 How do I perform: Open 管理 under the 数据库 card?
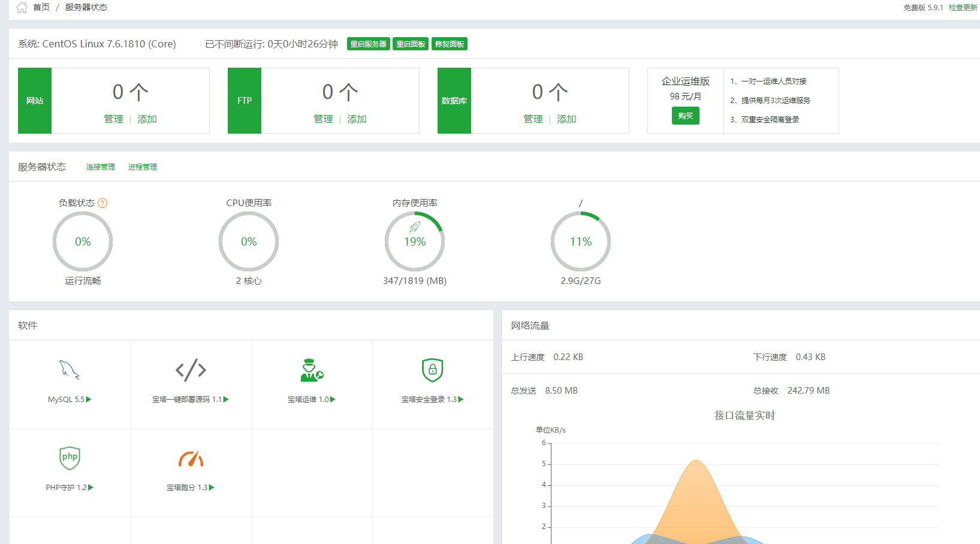(533, 119)
